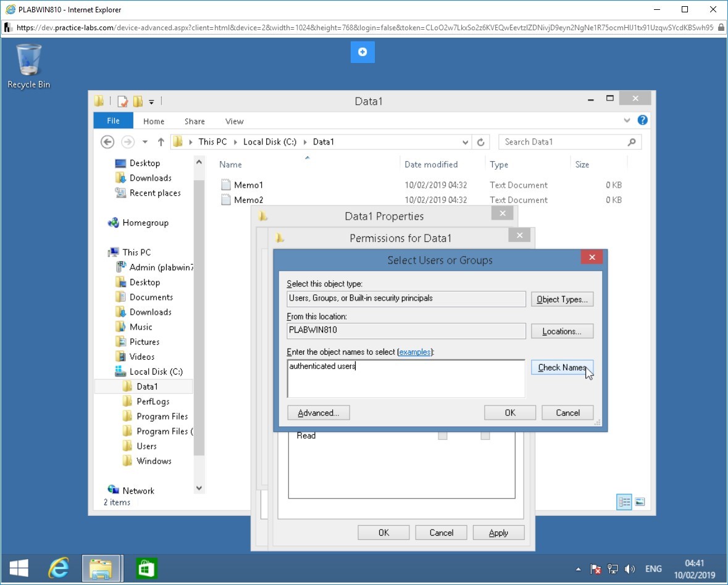This screenshot has width=728, height=585.
Task: Select Local Disk (C:) in navigation tree
Action: pos(156,371)
